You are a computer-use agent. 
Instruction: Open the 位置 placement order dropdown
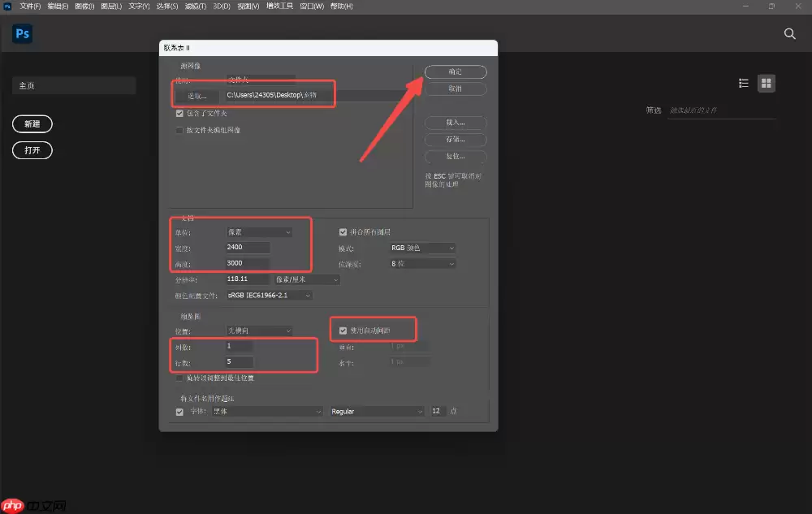260,330
